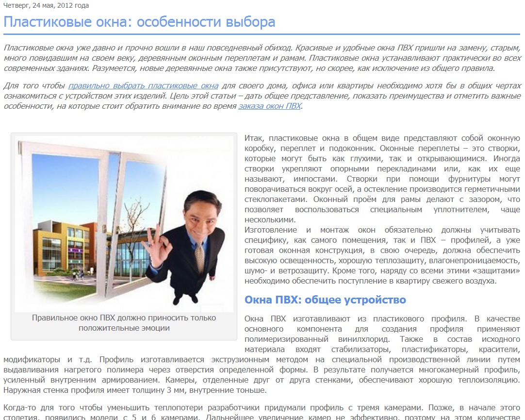Click the intro line 'Пластиковые окна уже давно и прочно'
Viewport: 525px width, 420px height.
click(262, 48)
